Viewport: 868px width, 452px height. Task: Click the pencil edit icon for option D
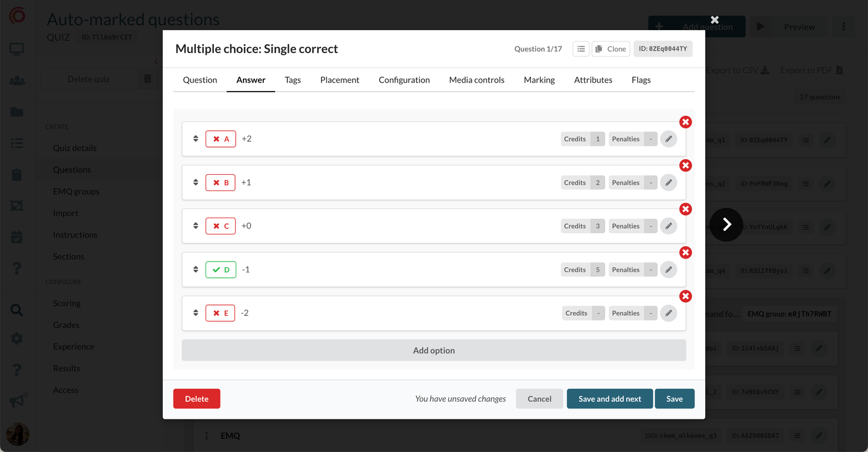668,270
